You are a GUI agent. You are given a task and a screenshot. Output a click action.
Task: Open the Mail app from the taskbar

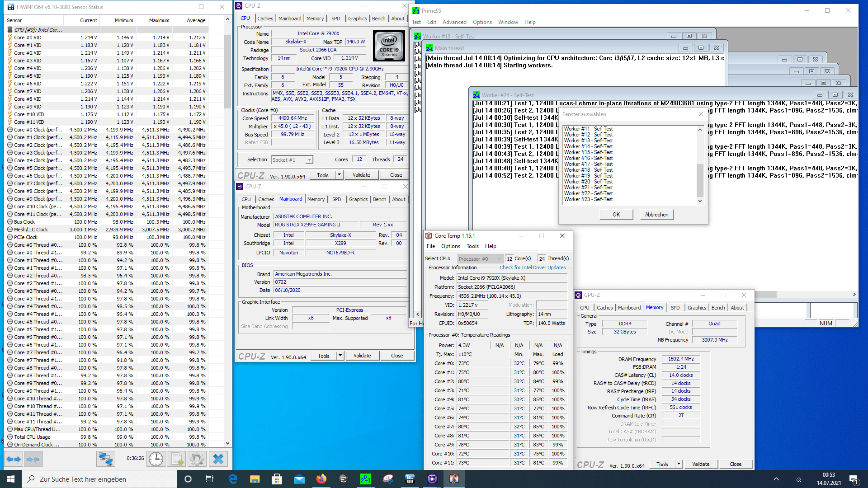coord(299,479)
